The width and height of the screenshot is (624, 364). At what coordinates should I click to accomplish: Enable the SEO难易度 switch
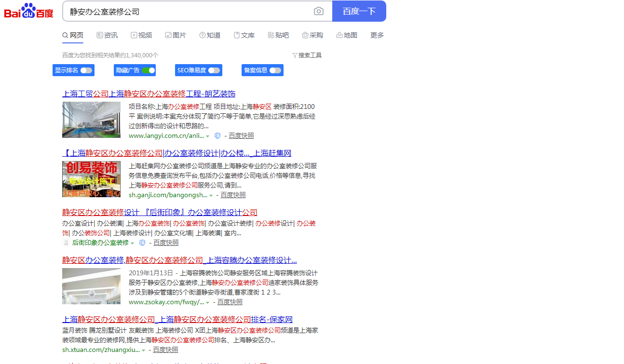pyautogui.click(x=214, y=70)
